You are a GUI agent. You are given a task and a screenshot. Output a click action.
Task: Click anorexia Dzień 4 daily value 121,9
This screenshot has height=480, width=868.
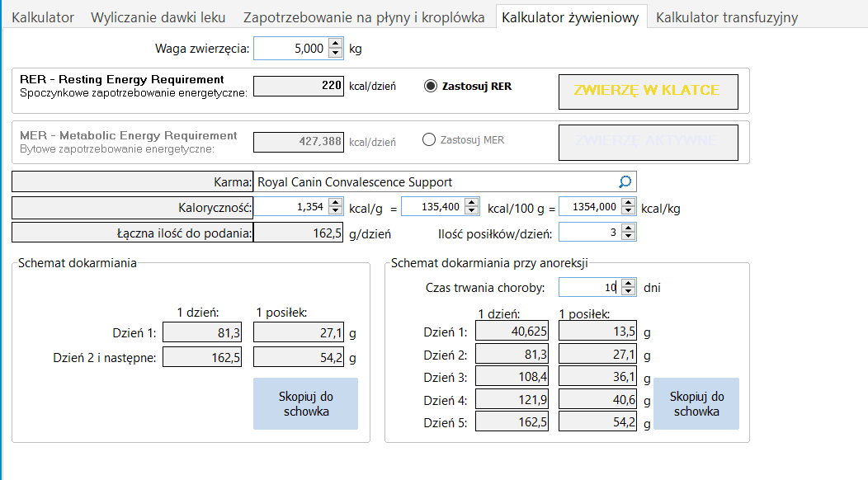click(512, 399)
